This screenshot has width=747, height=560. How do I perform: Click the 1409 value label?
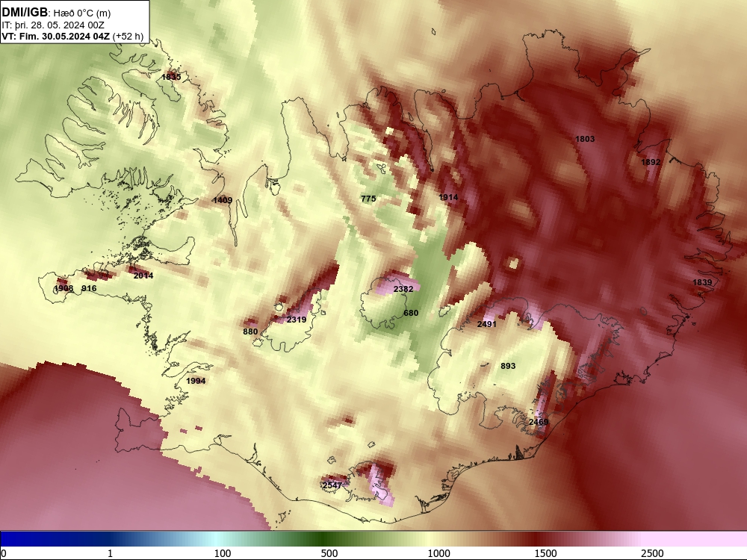coord(223,200)
